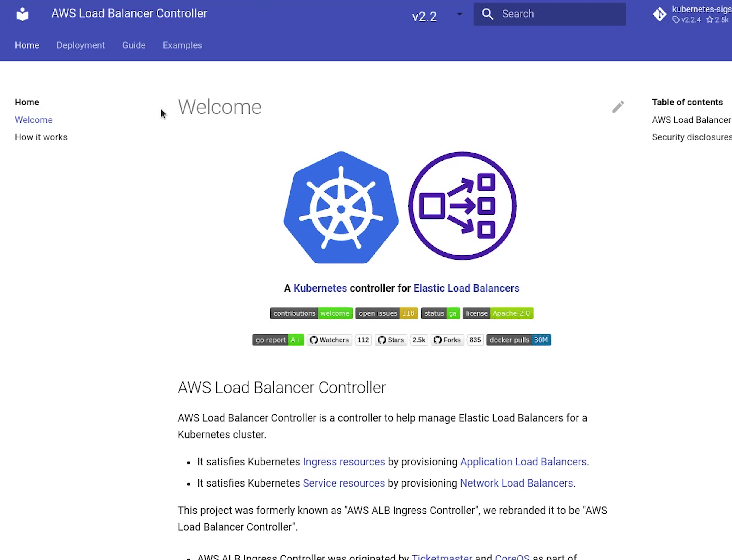This screenshot has height=560, width=732.
Task: Click the version selector arrow
Action: pyautogui.click(x=460, y=14)
